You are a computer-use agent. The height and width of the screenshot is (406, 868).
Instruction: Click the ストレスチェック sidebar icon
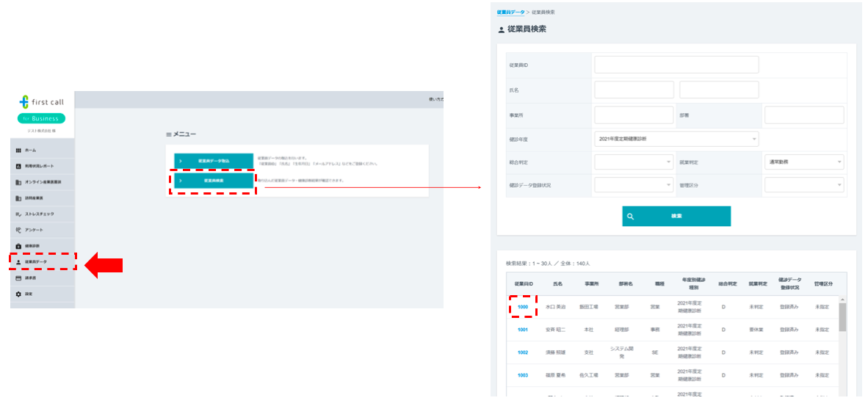tap(18, 214)
